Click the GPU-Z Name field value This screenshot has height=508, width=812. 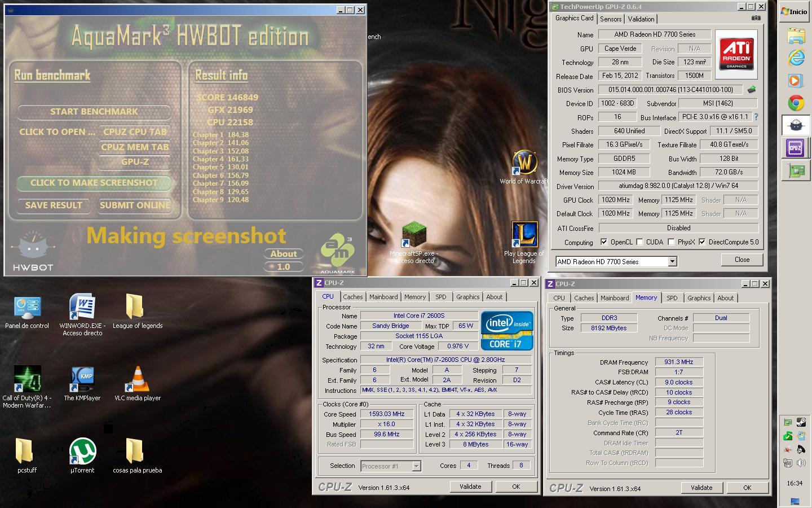click(655, 34)
